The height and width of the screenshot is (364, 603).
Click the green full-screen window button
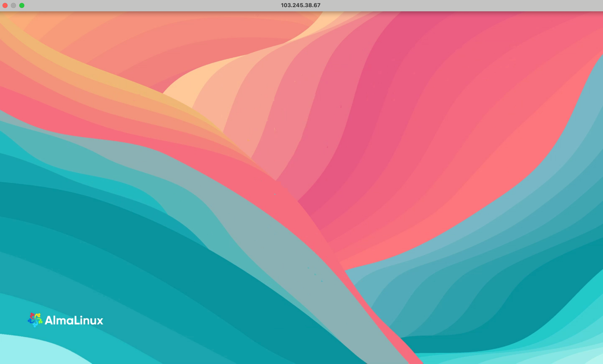coord(22,5)
